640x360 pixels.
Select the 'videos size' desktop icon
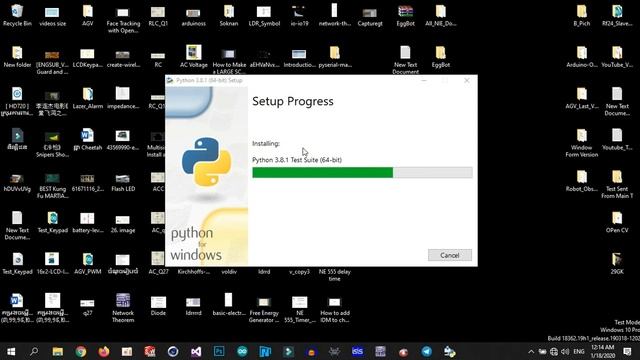tap(52, 16)
